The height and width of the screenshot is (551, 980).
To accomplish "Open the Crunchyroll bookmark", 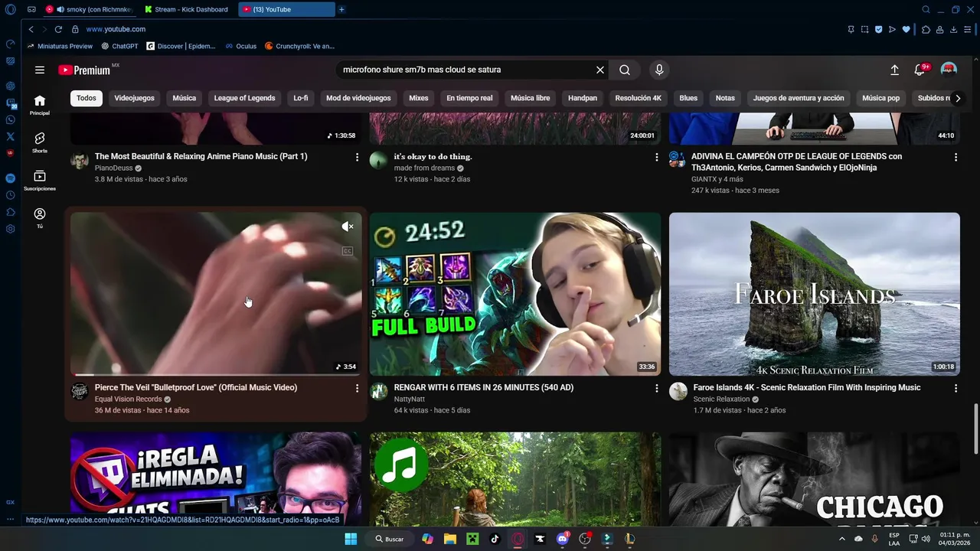I will [x=300, y=46].
